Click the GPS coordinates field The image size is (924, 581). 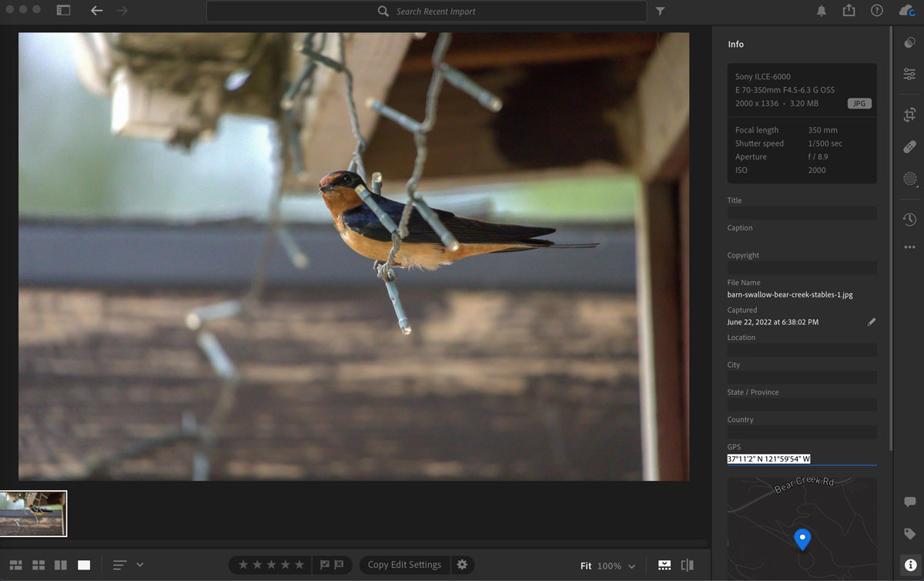tap(802, 458)
